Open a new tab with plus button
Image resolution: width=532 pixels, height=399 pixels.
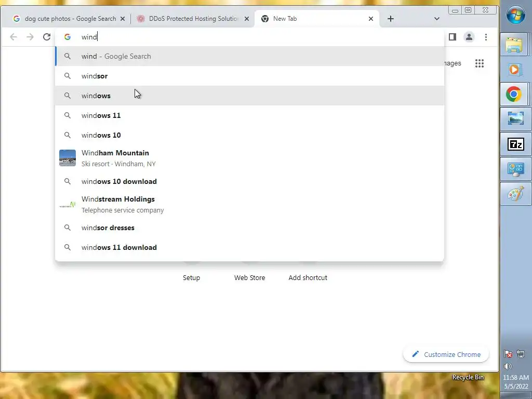391,19
